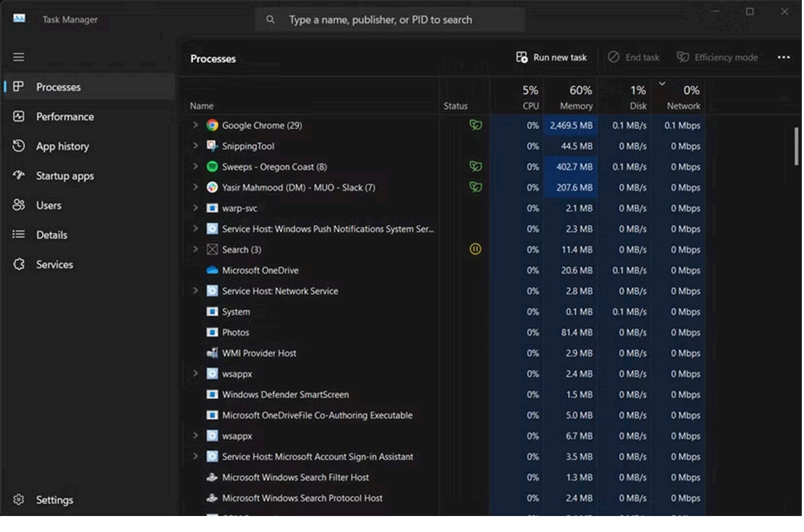The width and height of the screenshot is (804, 532).
Task: Click Run new task button
Action: coord(552,58)
